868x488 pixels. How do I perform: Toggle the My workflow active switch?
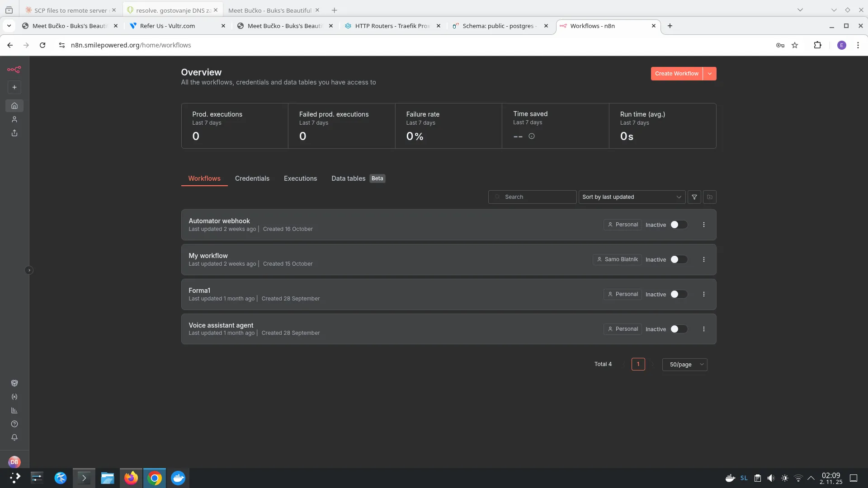pos(679,259)
